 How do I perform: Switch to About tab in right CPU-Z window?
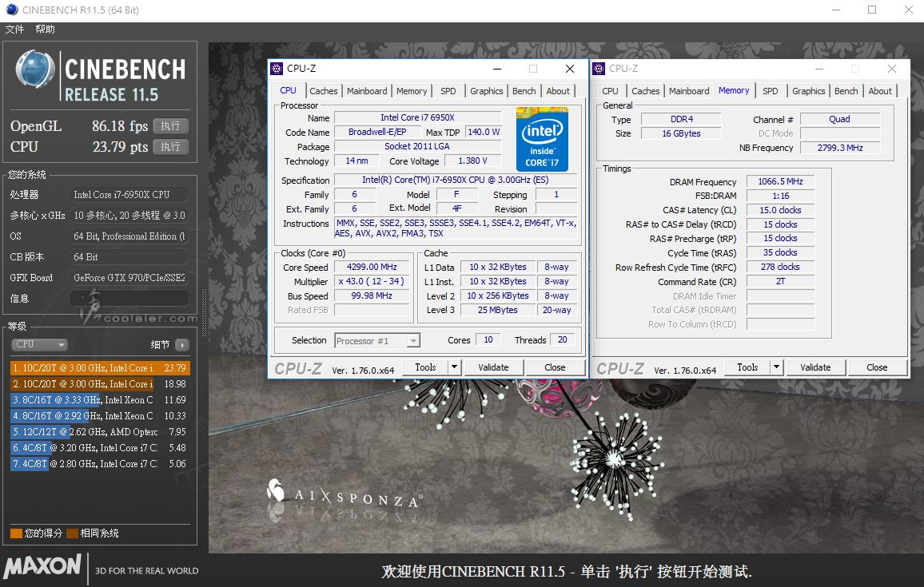[x=880, y=91]
